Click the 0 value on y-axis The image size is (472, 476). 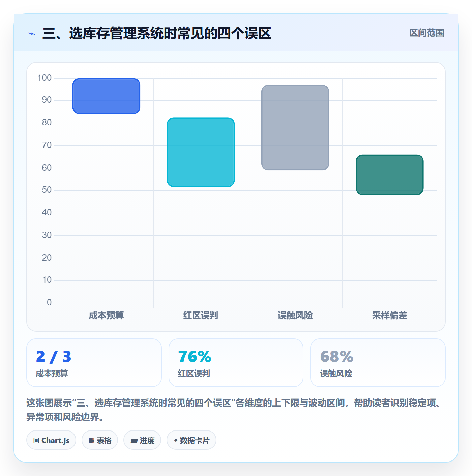(49, 302)
